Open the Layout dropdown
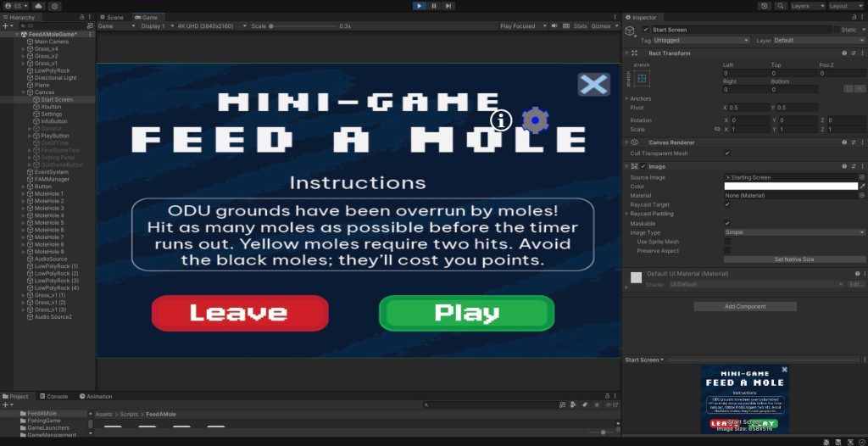The height and width of the screenshot is (446, 868). pos(846,6)
